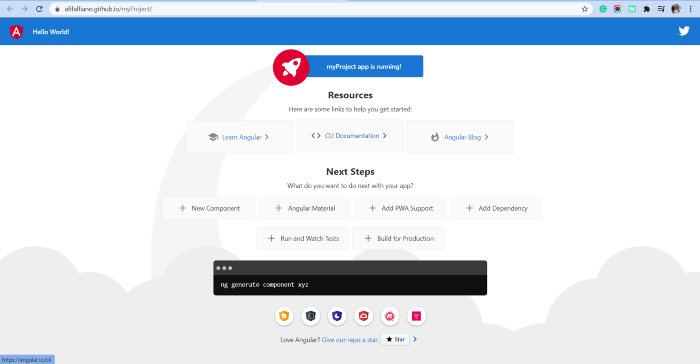Click the plus icon on Angular Material
Image resolution: width=700 pixels, height=364 pixels.
(x=279, y=208)
